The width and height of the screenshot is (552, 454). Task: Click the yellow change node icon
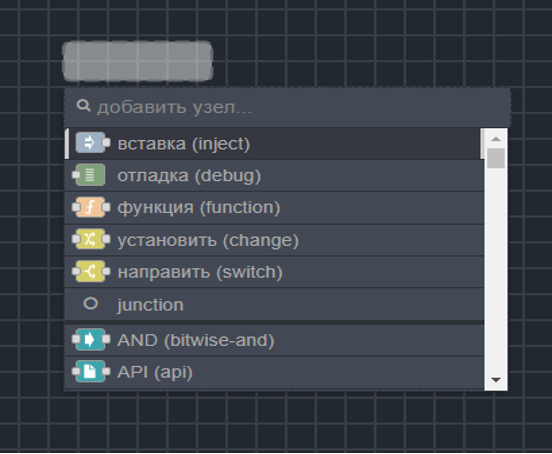91,239
